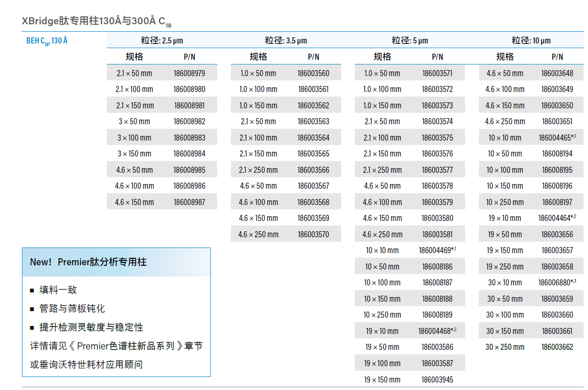Click part number 186003562
The width and height of the screenshot is (588, 390).
point(313,106)
